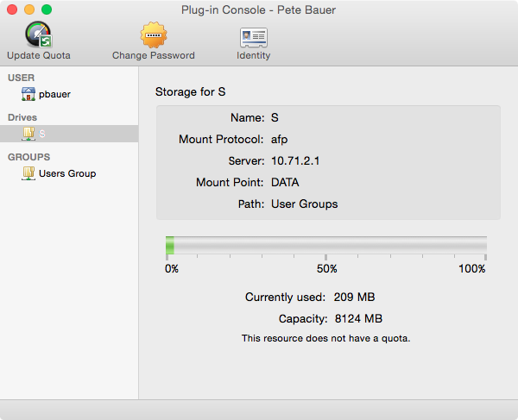Click the DATA mount point value
The height and width of the screenshot is (420, 518).
pyautogui.click(x=287, y=183)
